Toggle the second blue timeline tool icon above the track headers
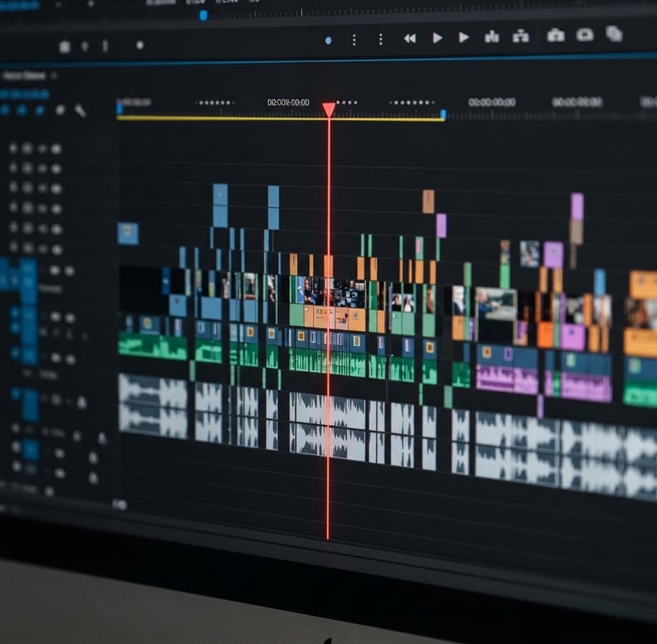The image size is (657, 644). [22, 110]
